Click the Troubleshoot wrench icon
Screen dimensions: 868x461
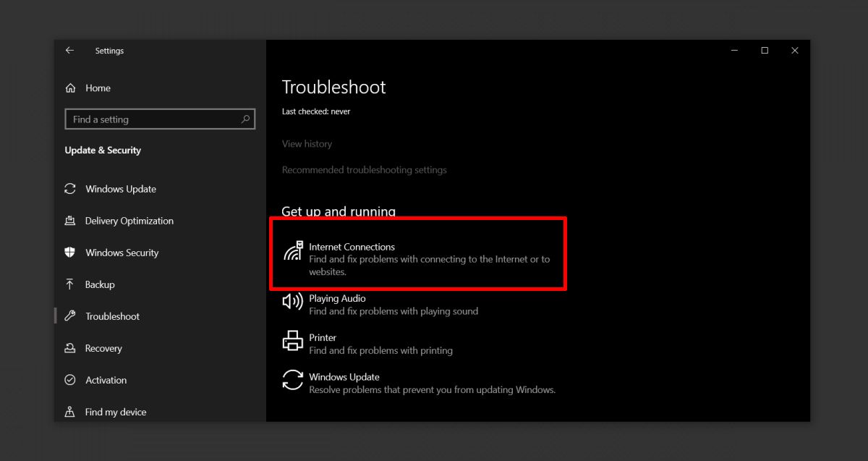[x=70, y=316]
